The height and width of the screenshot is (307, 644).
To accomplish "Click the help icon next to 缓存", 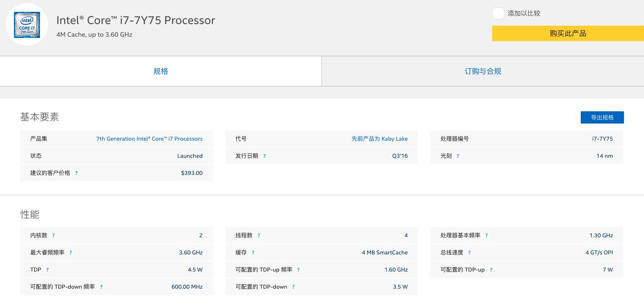I will tap(253, 253).
